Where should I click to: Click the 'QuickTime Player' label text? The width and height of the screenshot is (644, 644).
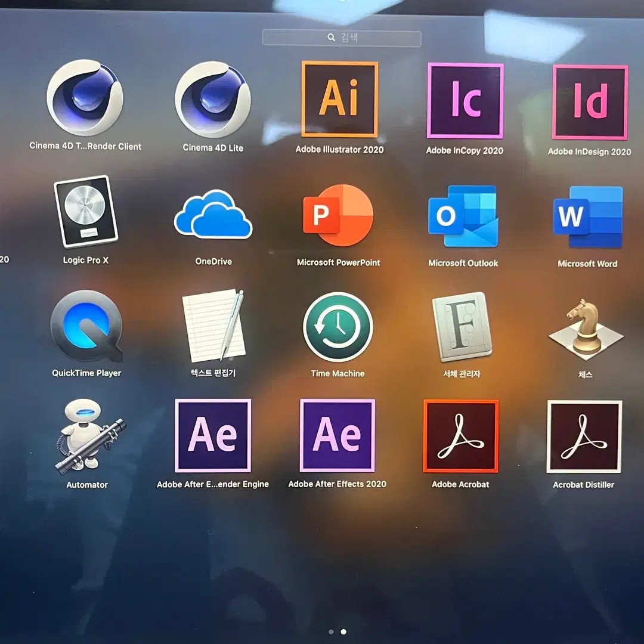pos(86,373)
